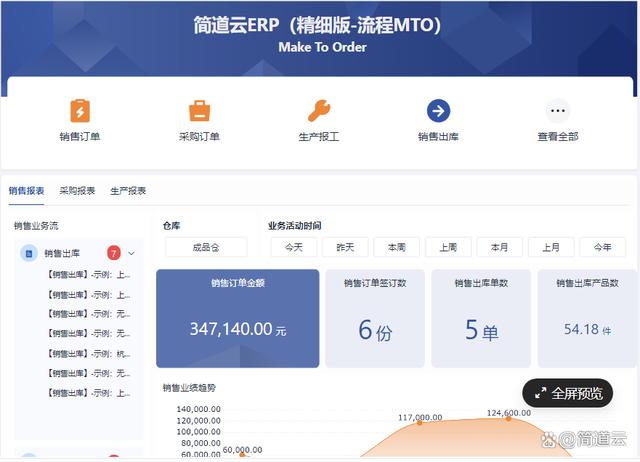Click the 全屏预览 fullscreen preview button
Image resolution: width=640 pixels, height=462 pixels.
coord(568,393)
